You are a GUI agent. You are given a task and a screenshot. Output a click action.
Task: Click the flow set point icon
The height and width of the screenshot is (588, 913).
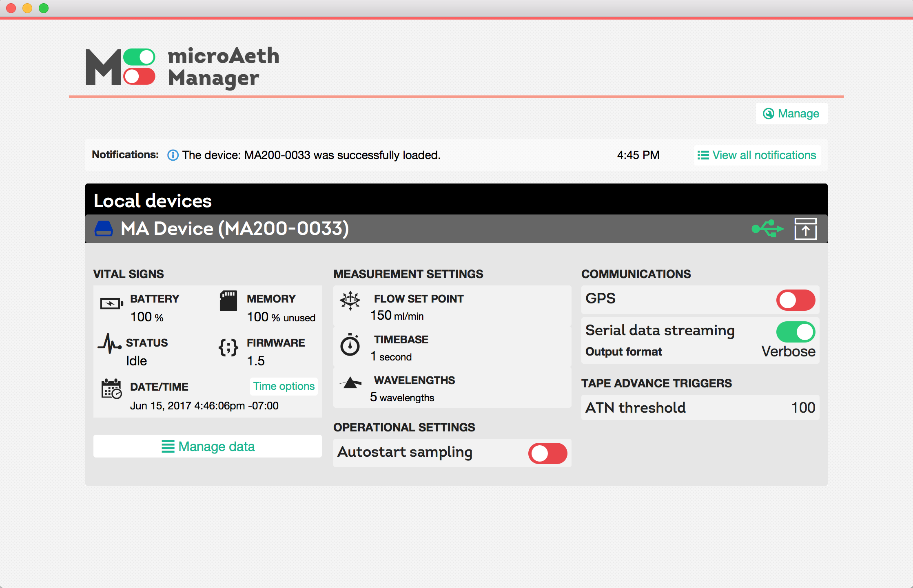tap(350, 301)
